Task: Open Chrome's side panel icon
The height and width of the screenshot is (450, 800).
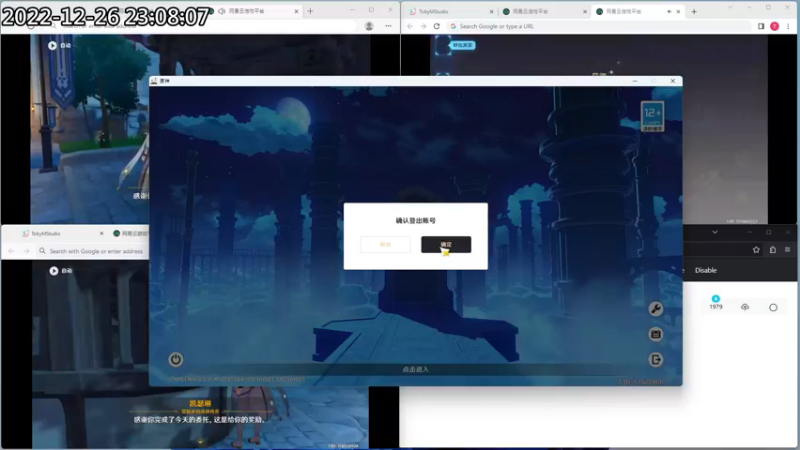Action: click(761, 26)
